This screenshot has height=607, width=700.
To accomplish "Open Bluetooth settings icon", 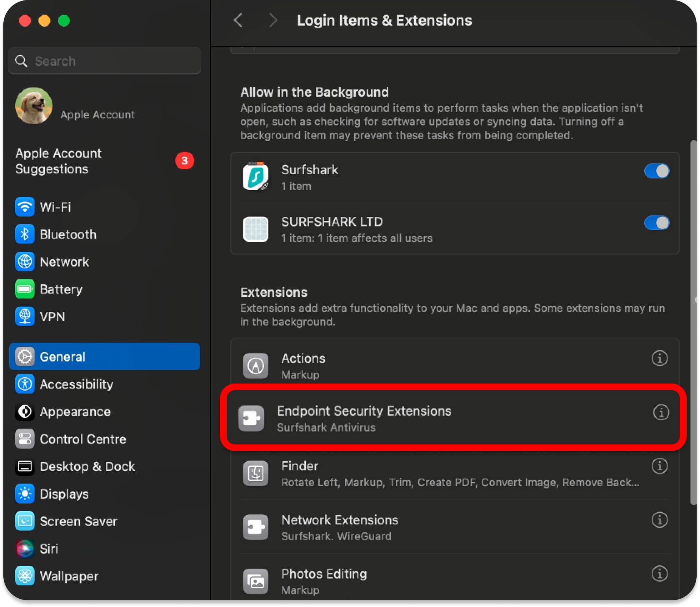I will 25,234.
